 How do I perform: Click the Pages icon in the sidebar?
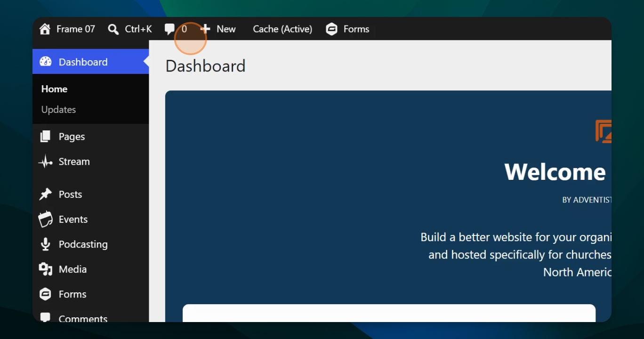coord(45,137)
